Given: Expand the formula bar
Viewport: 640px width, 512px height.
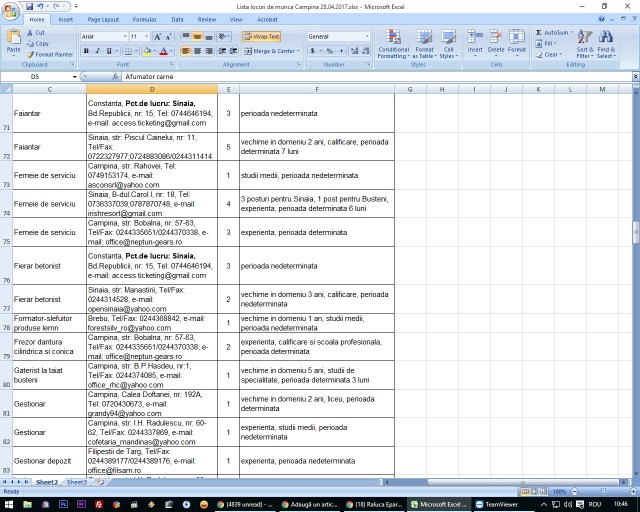Looking at the screenshot, I should (636, 76).
